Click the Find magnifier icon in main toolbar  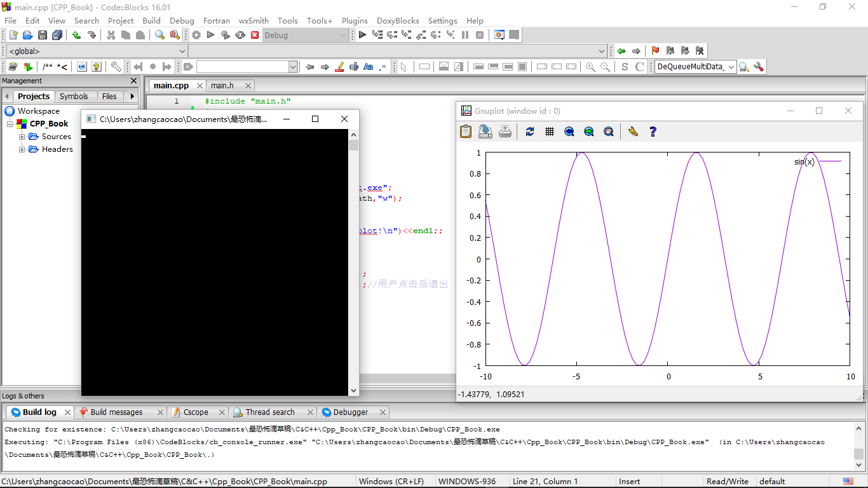[x=159, y=36]
